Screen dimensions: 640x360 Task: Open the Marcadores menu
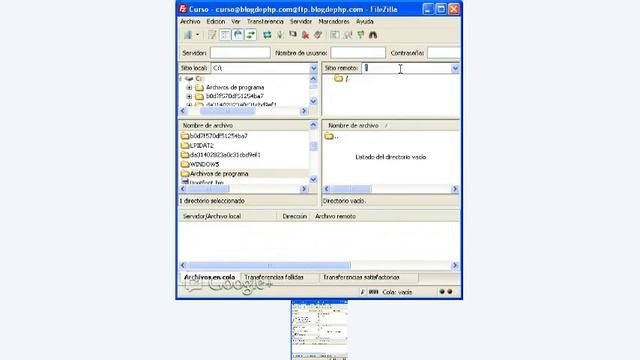[x=334, y=21]
